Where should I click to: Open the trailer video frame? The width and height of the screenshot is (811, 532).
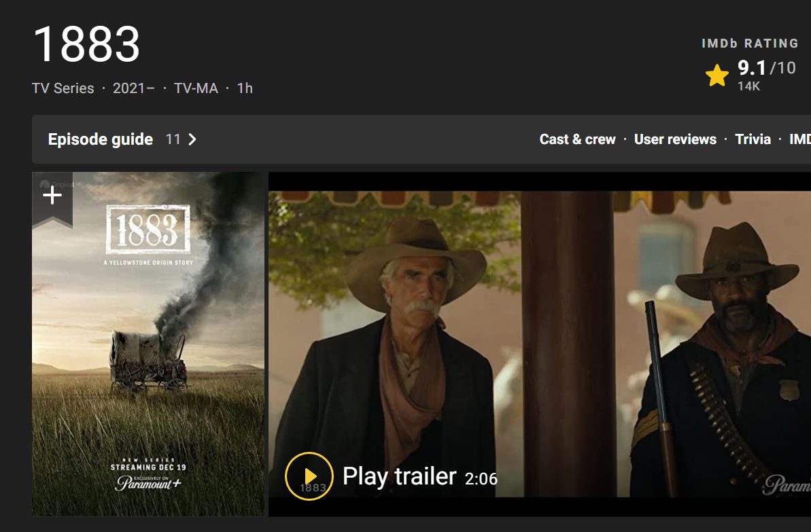(540, 344)
